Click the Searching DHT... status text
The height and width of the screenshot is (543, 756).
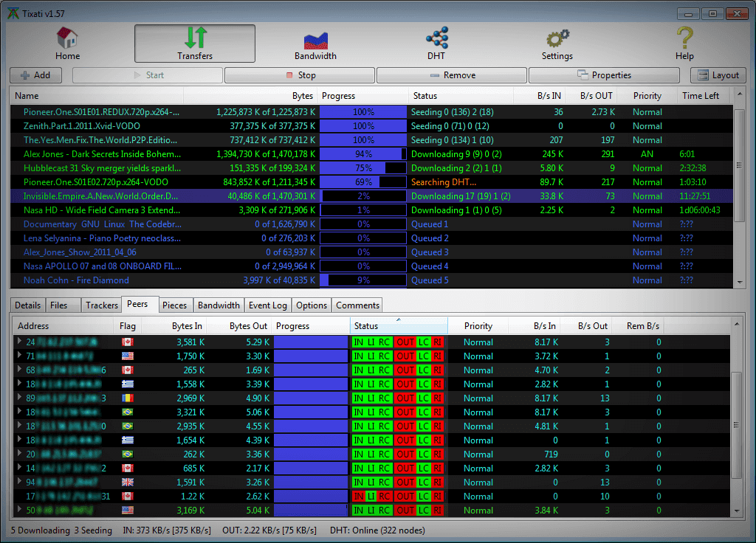(x=444, y=182)
